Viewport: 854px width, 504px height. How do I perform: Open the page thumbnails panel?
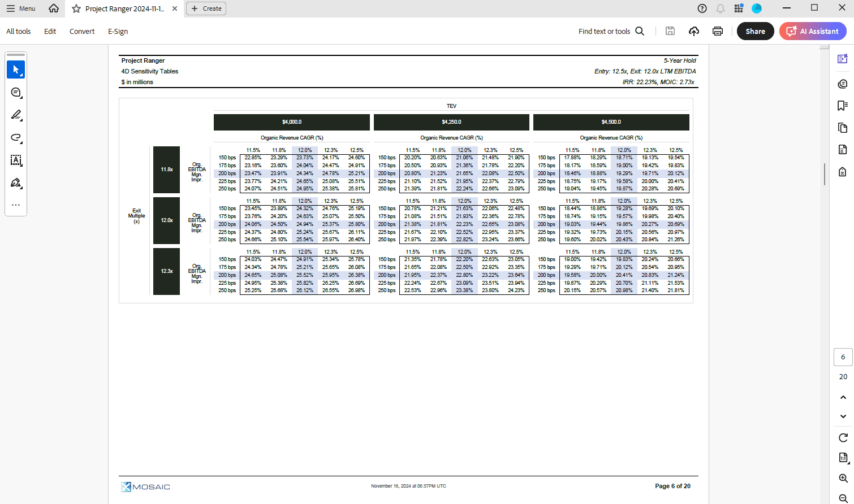[x=843, y=128]
